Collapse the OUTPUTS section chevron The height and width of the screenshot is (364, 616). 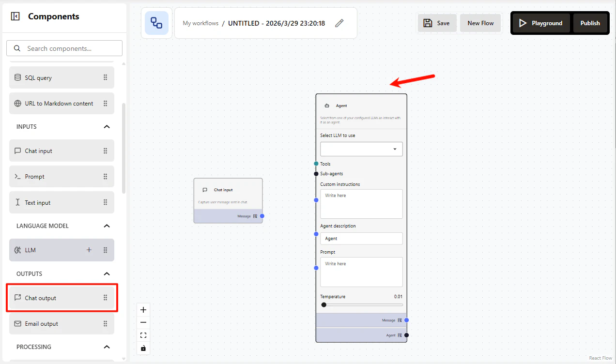coord(107,274)
